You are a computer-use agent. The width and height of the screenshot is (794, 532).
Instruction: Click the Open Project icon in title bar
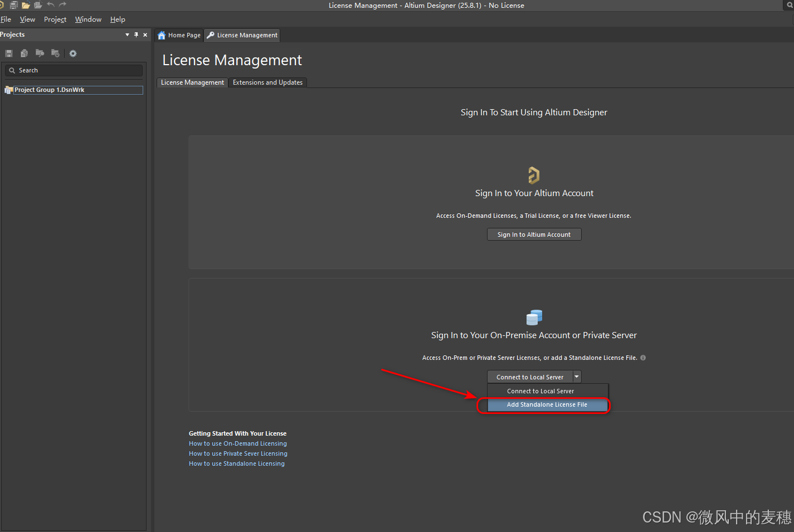[38, 5]
